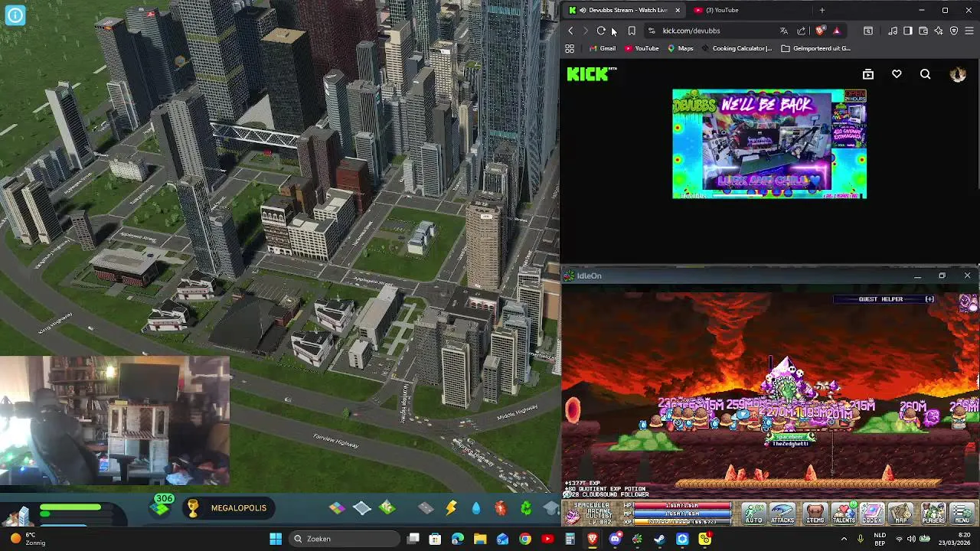Viewport: 980px width, 551px height.
Task: Open the Cooking Calculator bookmark
Action: click(x=737, y=48)
